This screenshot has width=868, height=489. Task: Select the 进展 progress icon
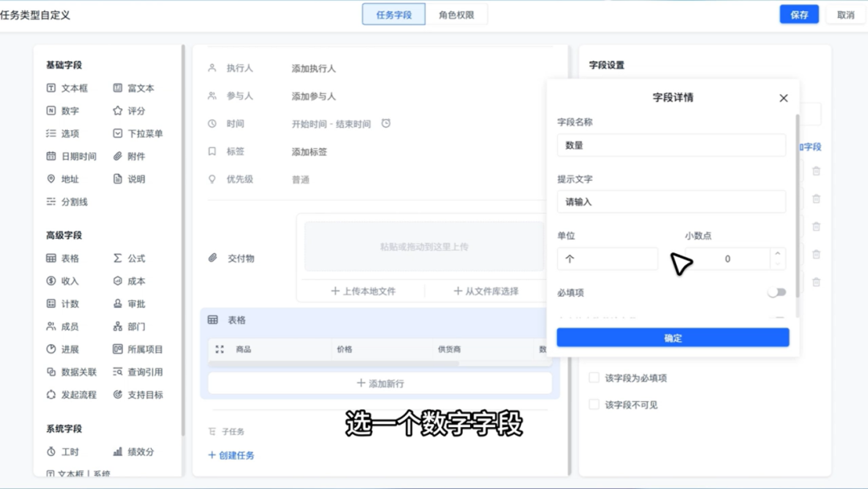point(51,349)
